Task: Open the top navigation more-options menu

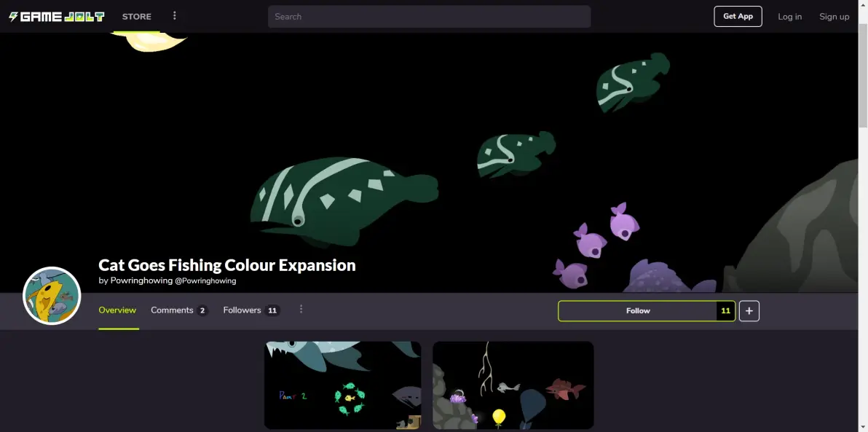Action: click(174, 16)
